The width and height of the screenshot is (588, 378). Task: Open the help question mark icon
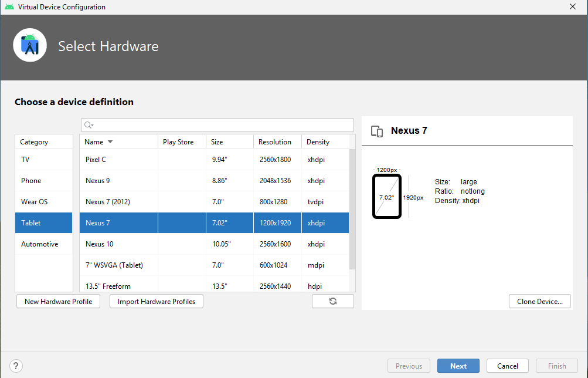click(x=16, y=366)
